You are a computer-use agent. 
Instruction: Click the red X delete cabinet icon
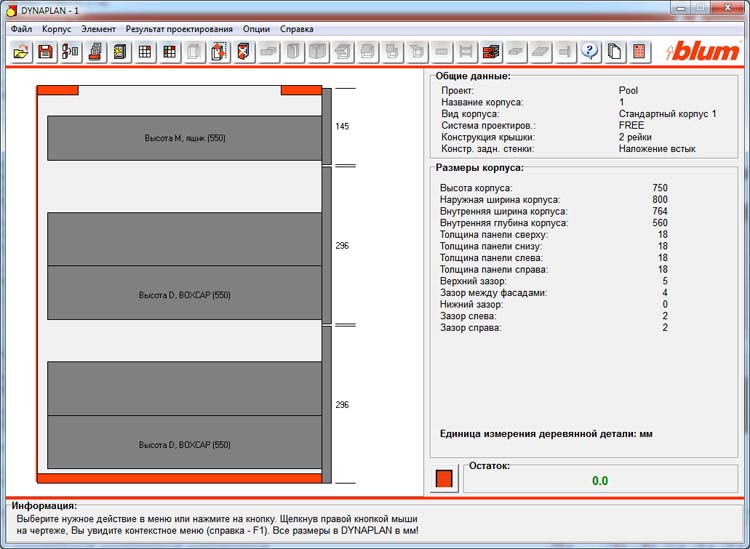tap(243, 51)
